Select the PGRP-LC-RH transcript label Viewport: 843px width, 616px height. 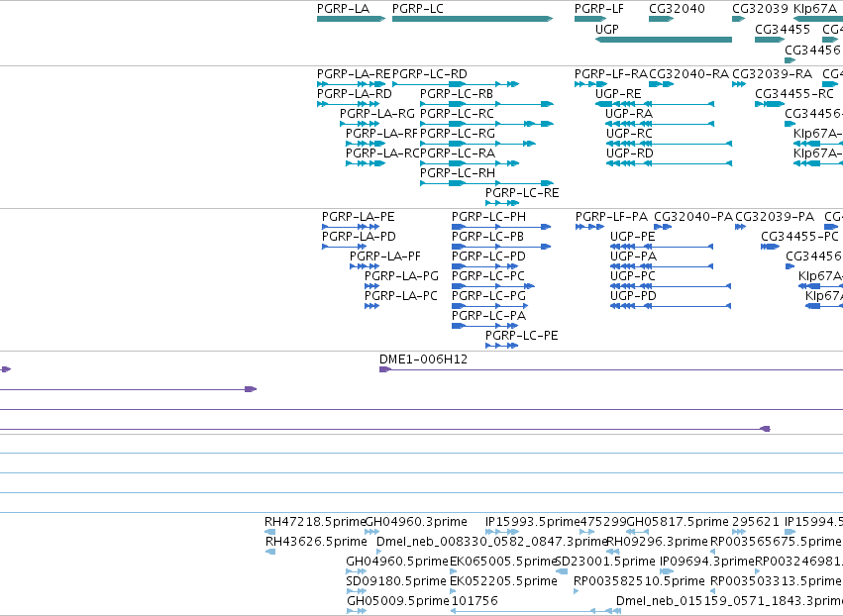[x=458, y=173]
